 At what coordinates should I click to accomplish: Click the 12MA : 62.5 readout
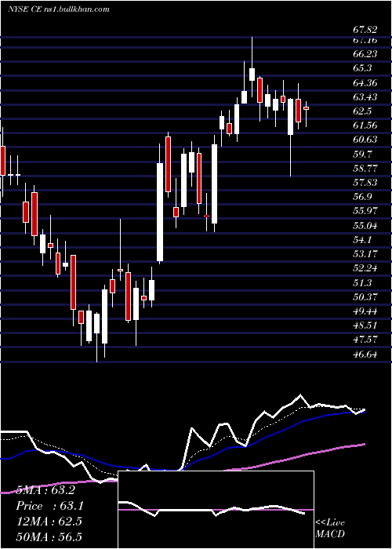click(x=49, y=522)
